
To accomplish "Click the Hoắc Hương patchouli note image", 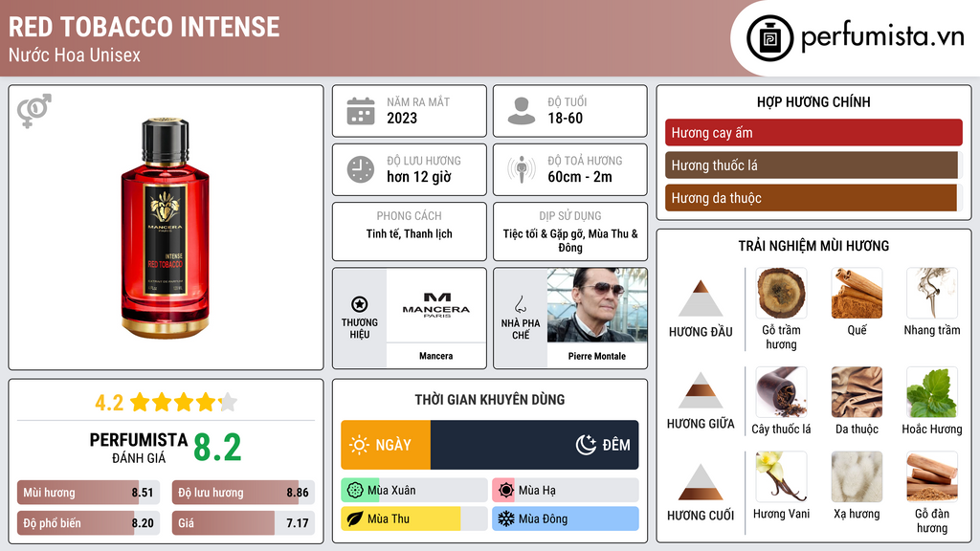I will [932, 391].
